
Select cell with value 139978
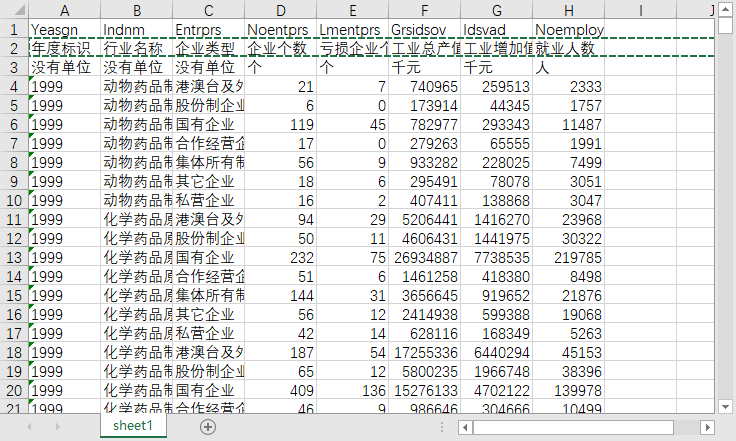coord(568,390)
